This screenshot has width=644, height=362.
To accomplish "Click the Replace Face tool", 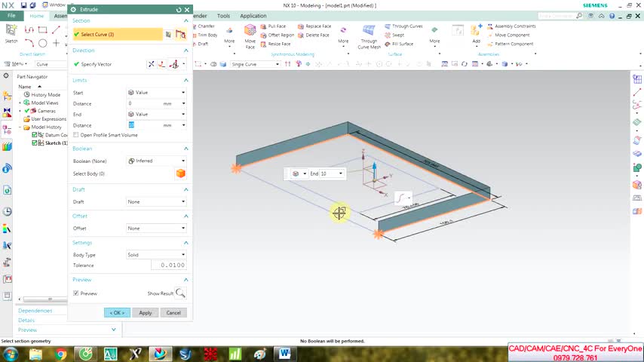I will coord(314,26).
